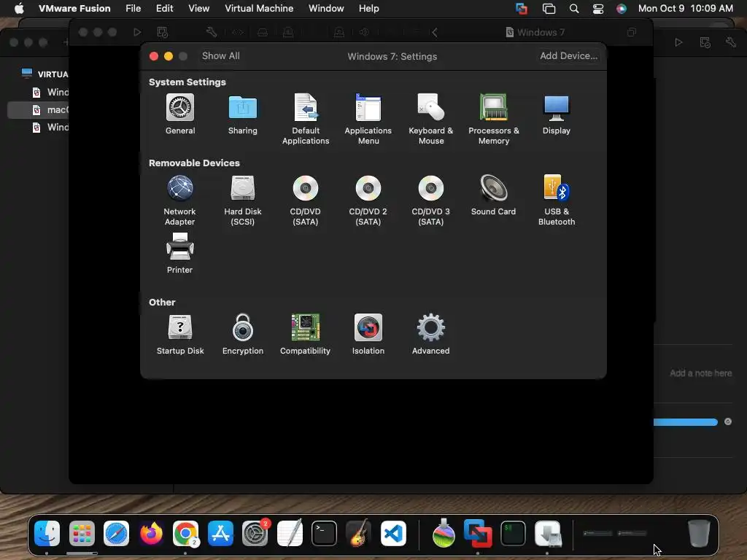Screen dimensions: 747x560
Task: Click VMware Fusion menu bar status icon
Action: (522, 9)
